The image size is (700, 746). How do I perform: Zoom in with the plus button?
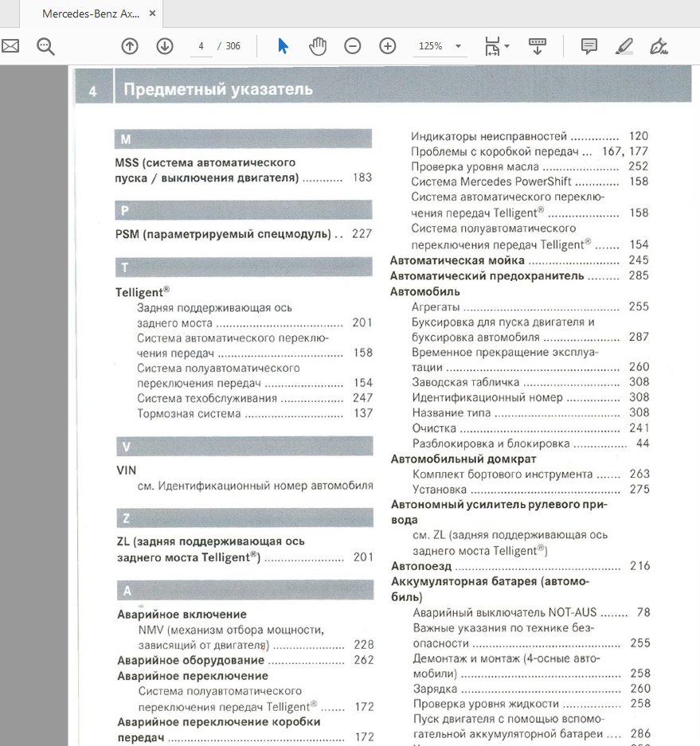[x=387, y=46]
